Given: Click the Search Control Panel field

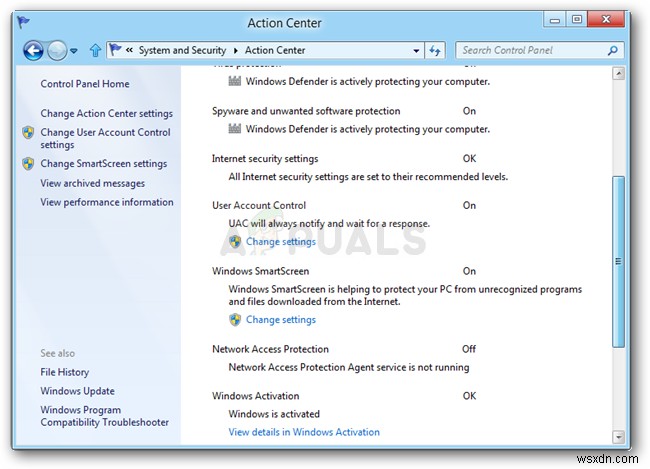Looking at the screenshot, I should pyautogui.click(x=539, y=51).
